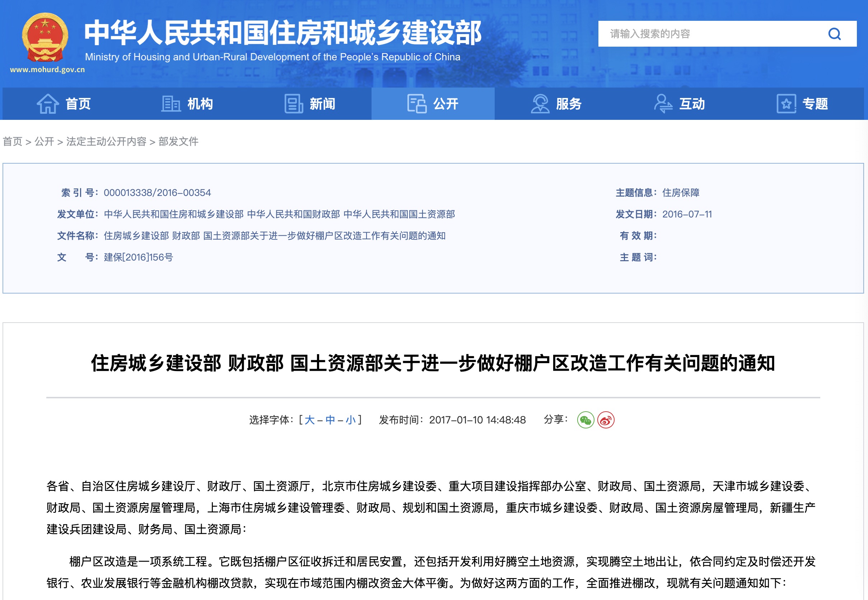Share the article via WeChat icon
The width and height of the screenshot is (868, 600).
tap(585, 420)
